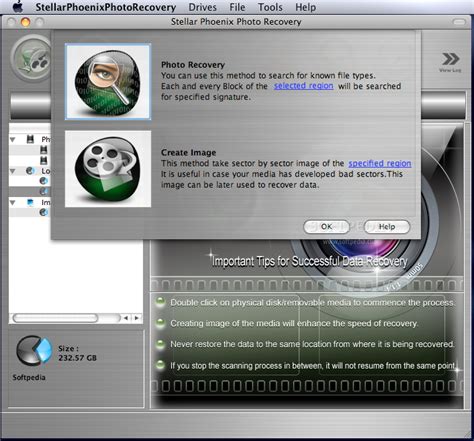474x441 pixels.
Task: Click the dialog's Help button
Action: pyautogui.click(x=387, y=227)
